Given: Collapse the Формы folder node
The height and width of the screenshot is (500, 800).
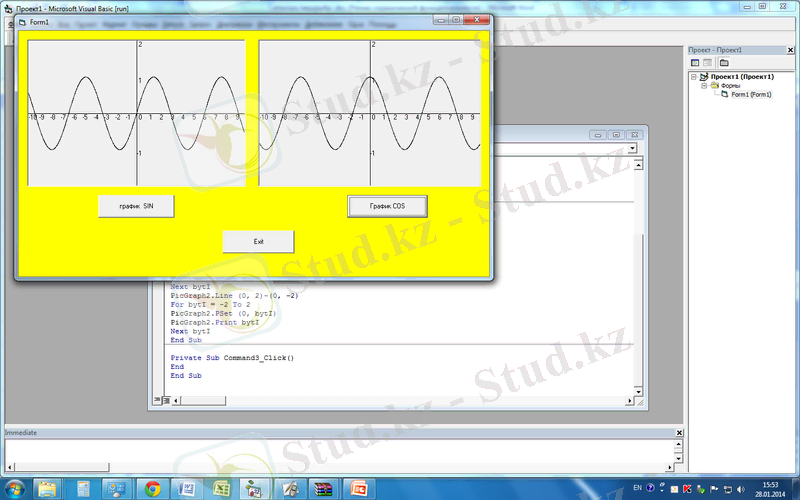Looking at the screenshot, I should point(703,86).
